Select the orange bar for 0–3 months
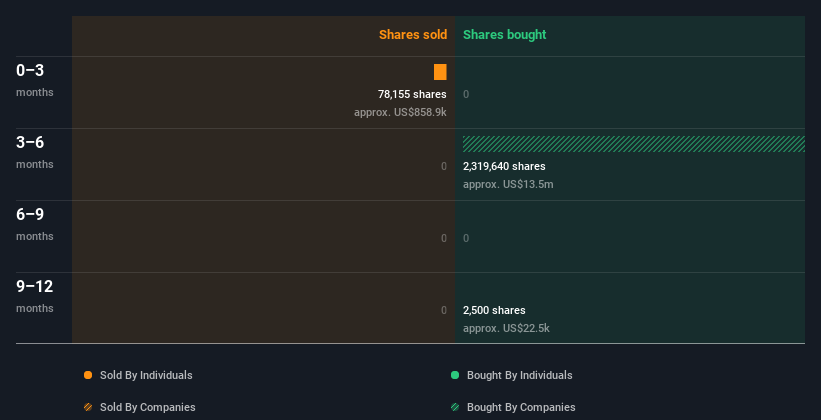 (x=440, y=72)
